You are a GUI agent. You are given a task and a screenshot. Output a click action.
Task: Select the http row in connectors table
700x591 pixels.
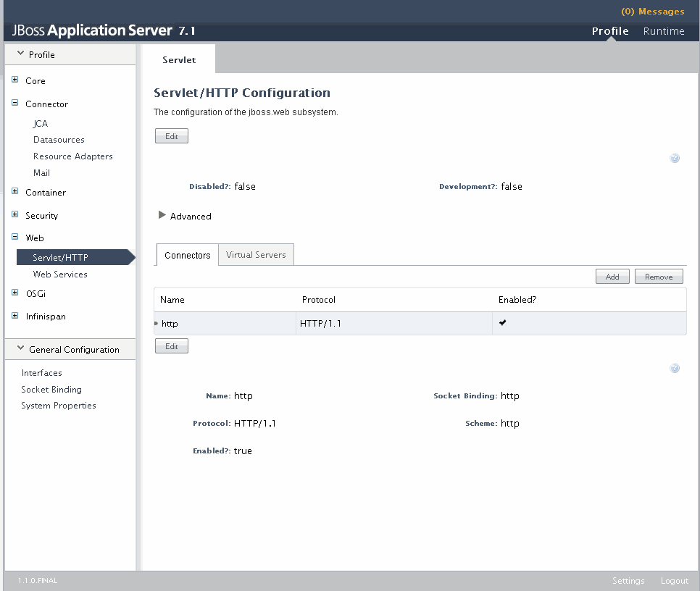420,323
